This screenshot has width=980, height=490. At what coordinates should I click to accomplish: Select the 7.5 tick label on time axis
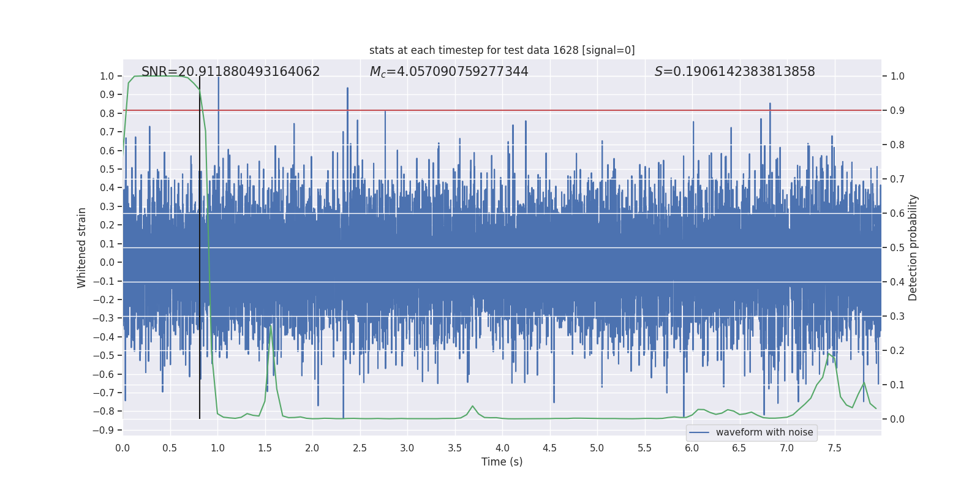[834, 448]
